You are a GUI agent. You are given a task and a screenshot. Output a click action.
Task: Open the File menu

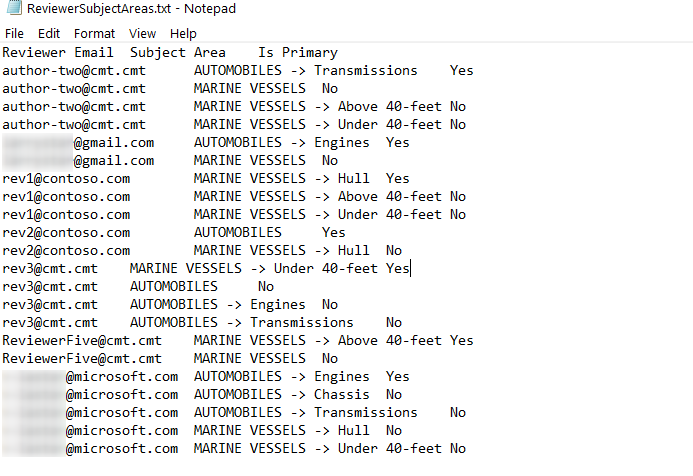click(14, 34)
